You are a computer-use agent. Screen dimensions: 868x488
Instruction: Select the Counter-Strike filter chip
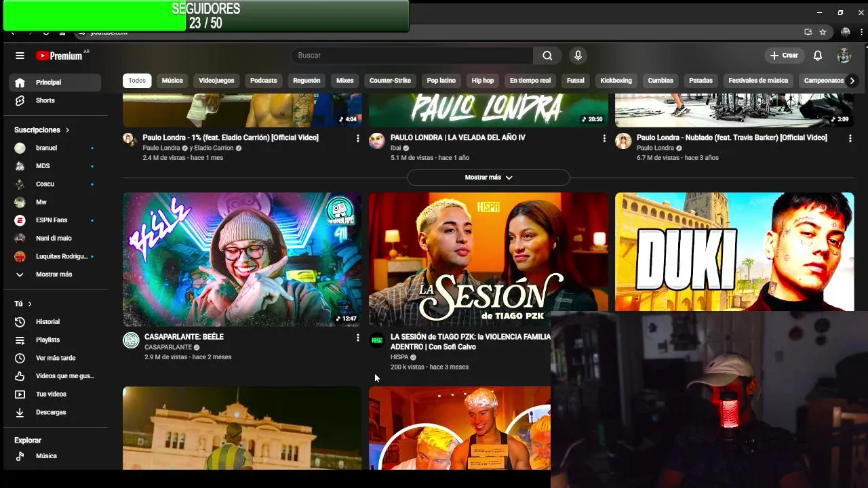pyautogui.click(x=390, y=81)
